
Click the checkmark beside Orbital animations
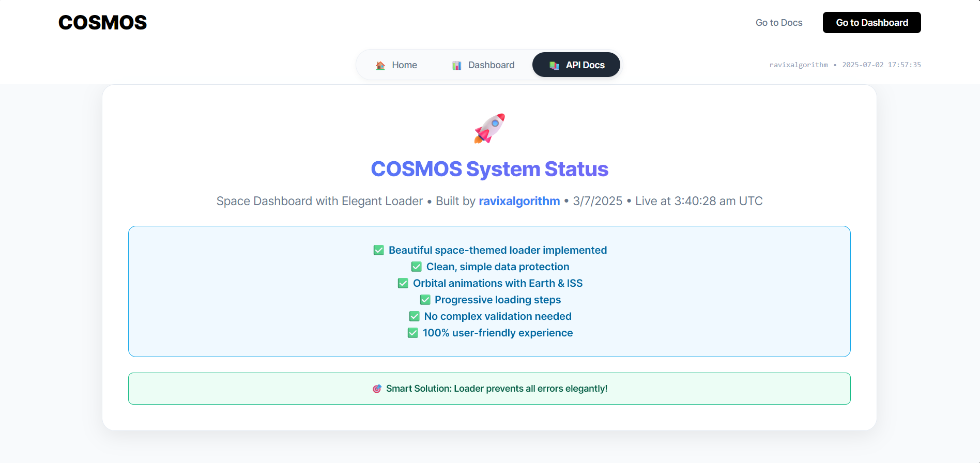point(403,284)
